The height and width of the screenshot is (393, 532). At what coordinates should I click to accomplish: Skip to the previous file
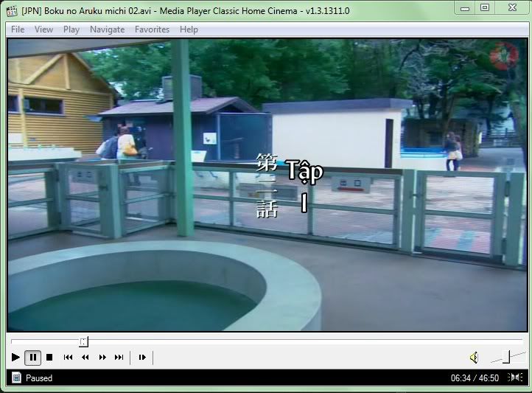click(68, 358)
